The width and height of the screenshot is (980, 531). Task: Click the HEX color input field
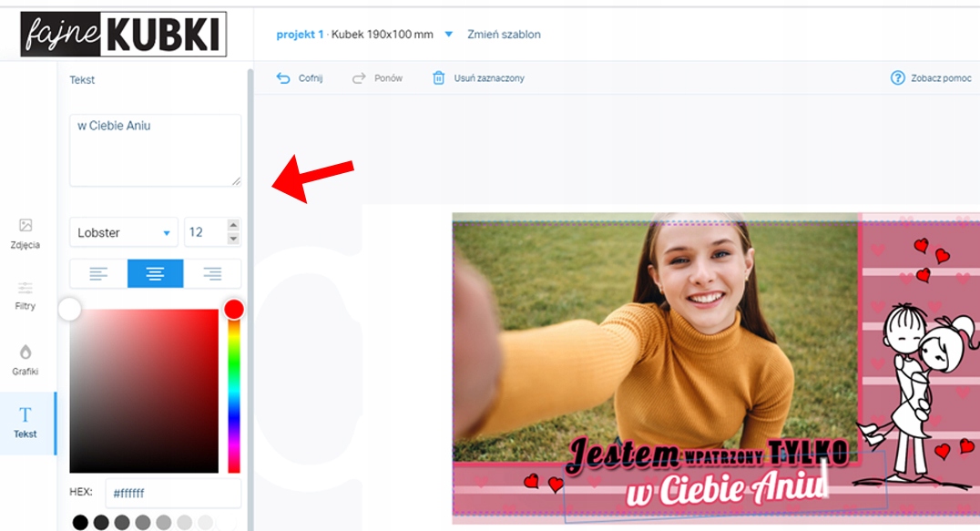point(173,493)
